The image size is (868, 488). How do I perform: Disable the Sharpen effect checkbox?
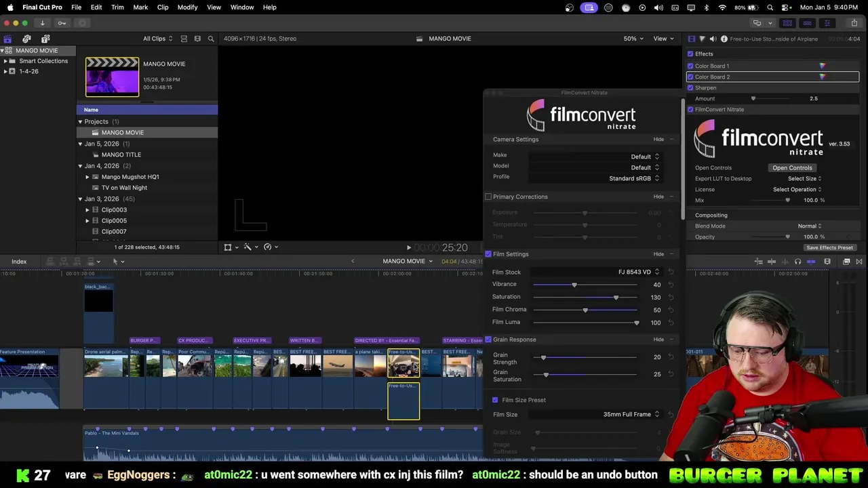tap(690, 87)
